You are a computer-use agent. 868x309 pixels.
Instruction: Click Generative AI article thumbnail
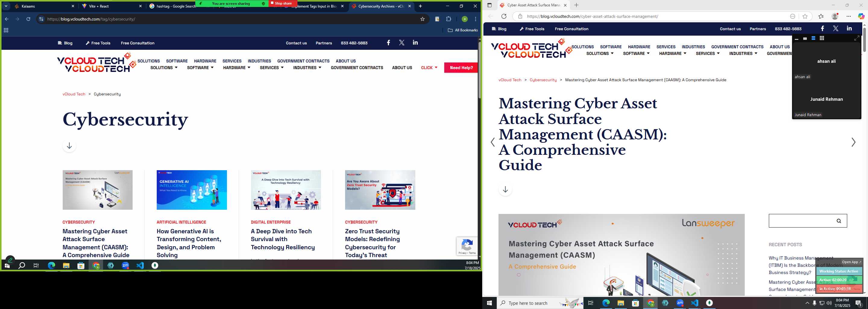[192, 190]
